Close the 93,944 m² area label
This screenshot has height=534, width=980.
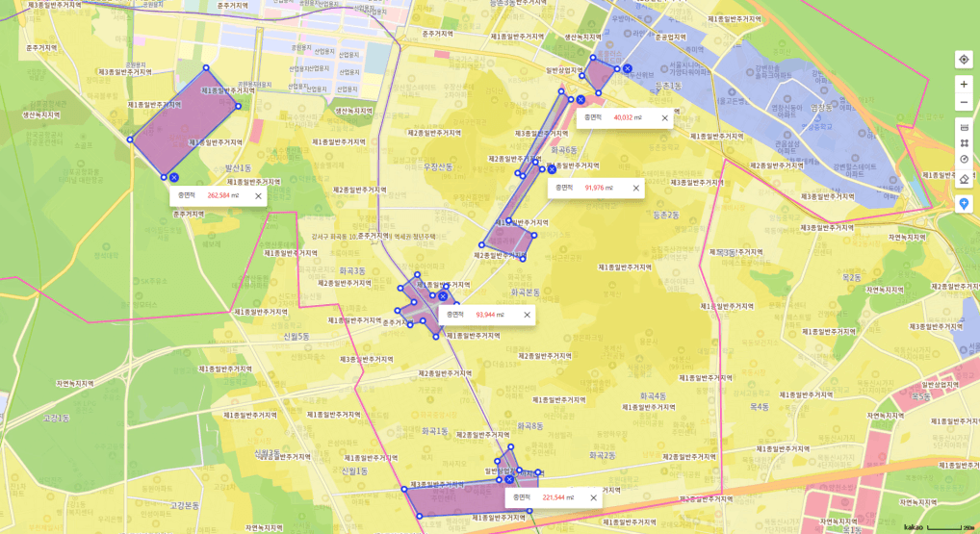pos(527,315)
